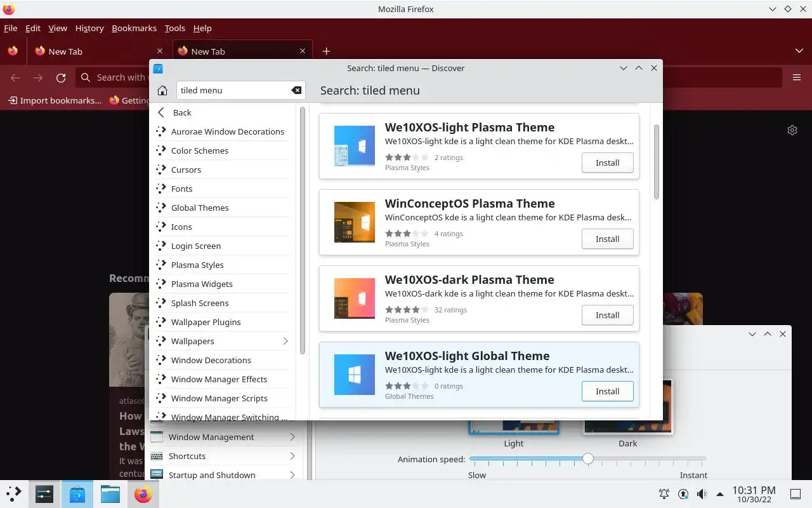The image size is (812, 508).
Task: Open the Wallpaper Plugins category
Action: point(222,322)
